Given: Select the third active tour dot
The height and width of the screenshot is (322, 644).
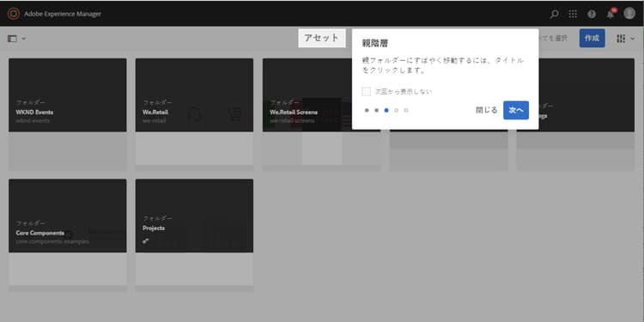Looking at the screenshot, I should pos(386,110).
